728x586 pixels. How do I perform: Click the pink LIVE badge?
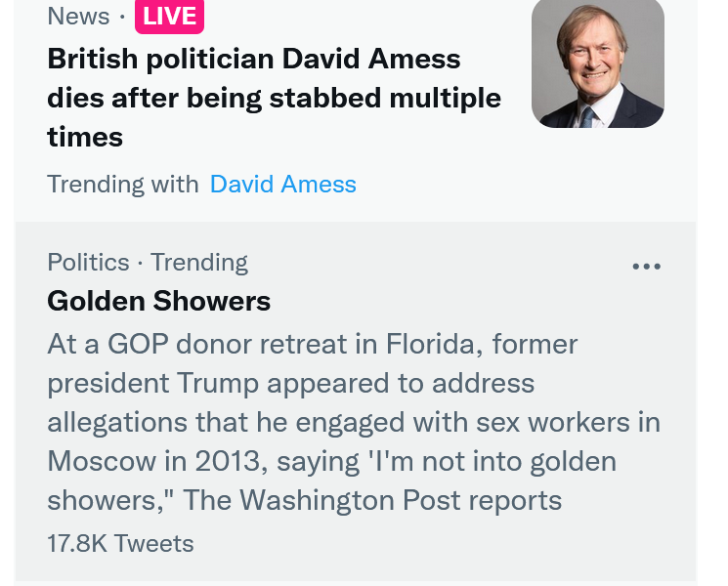[x=169, y=17]
